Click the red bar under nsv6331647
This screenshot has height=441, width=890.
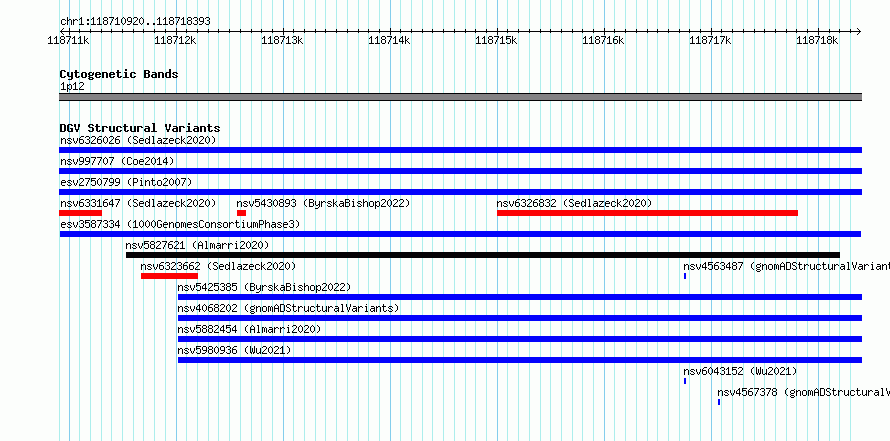tap(80, 213)
